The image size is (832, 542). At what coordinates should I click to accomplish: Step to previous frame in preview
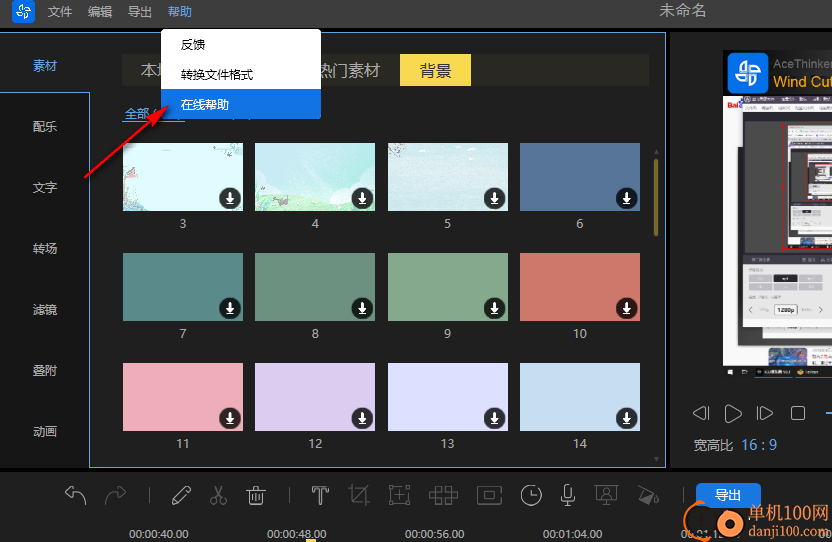click(x=701, y=413)
